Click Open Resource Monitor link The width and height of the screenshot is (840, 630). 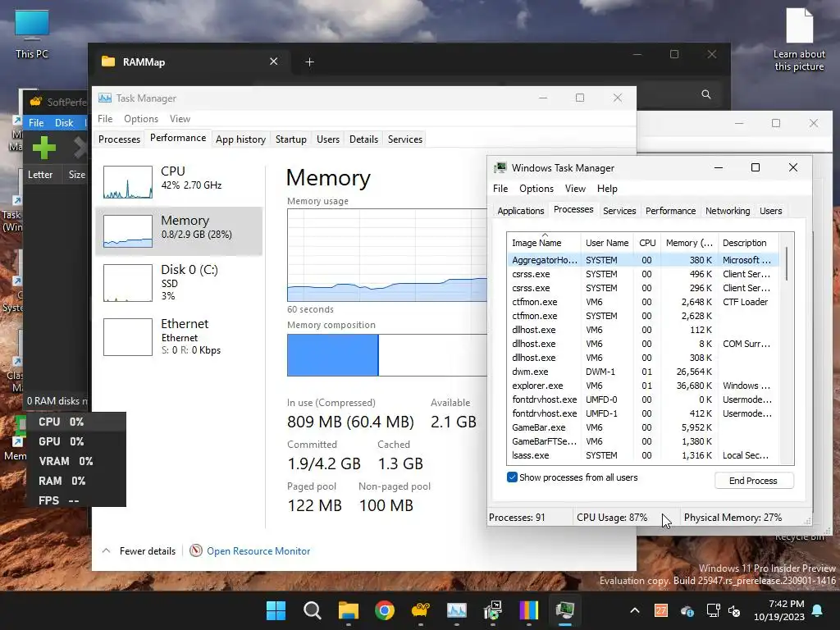(258, 550)
